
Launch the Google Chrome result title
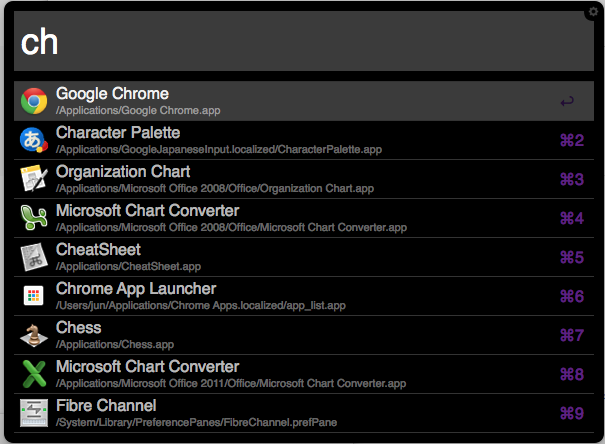[x=112, y=94]
